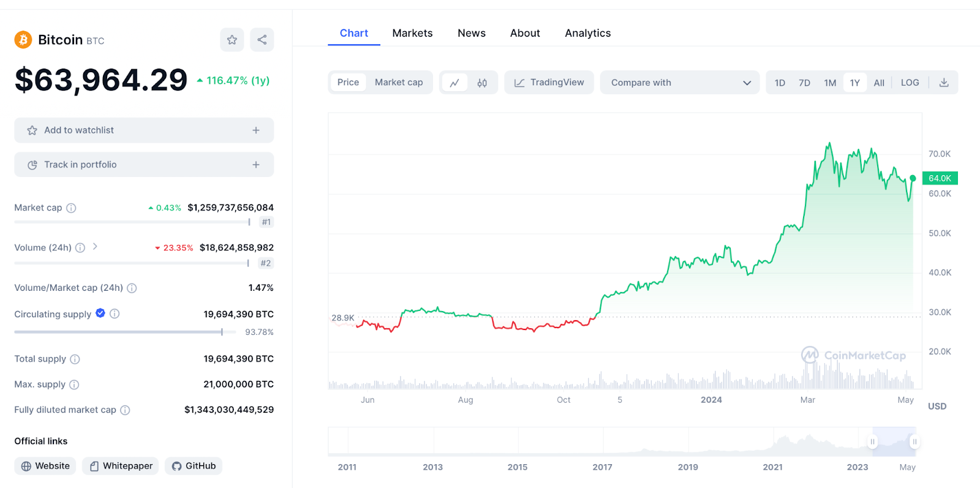
Task: Show Volume/Market cap (24h) info icon
Action: (132, 288)
